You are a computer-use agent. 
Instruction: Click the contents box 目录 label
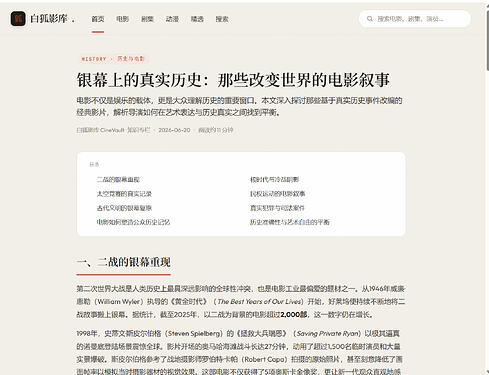(x=94, y=164)
